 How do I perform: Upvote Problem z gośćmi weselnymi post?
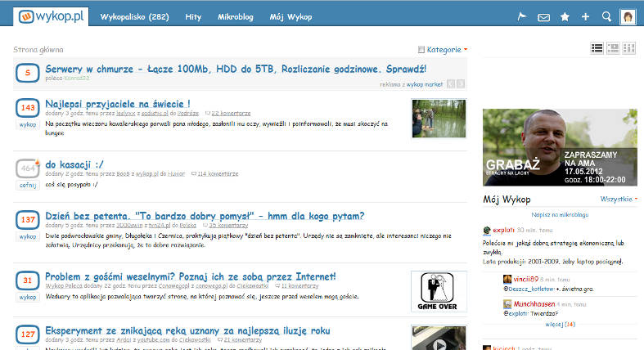tap(28, 297)
